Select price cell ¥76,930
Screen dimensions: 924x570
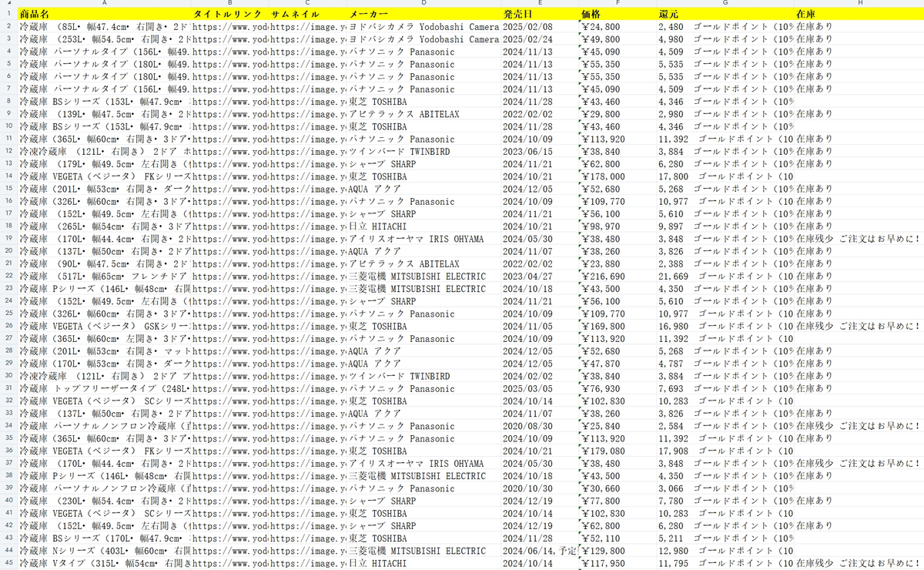tap(618, 389)
